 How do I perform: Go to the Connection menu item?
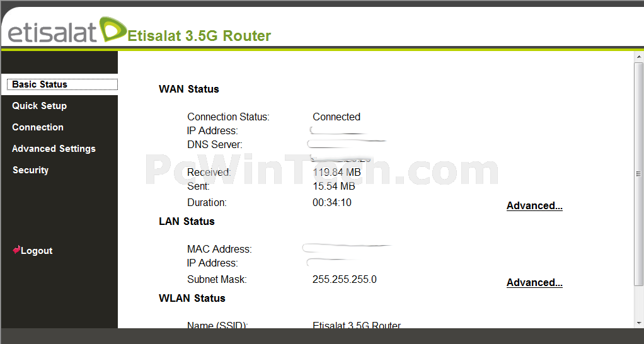pyautogui.click(x=38, y=127)
